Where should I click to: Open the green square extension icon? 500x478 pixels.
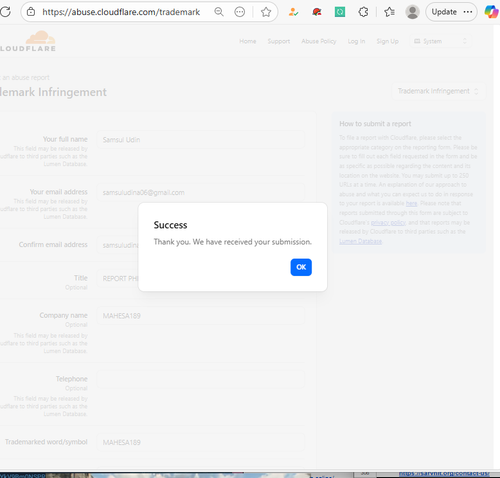340,12
